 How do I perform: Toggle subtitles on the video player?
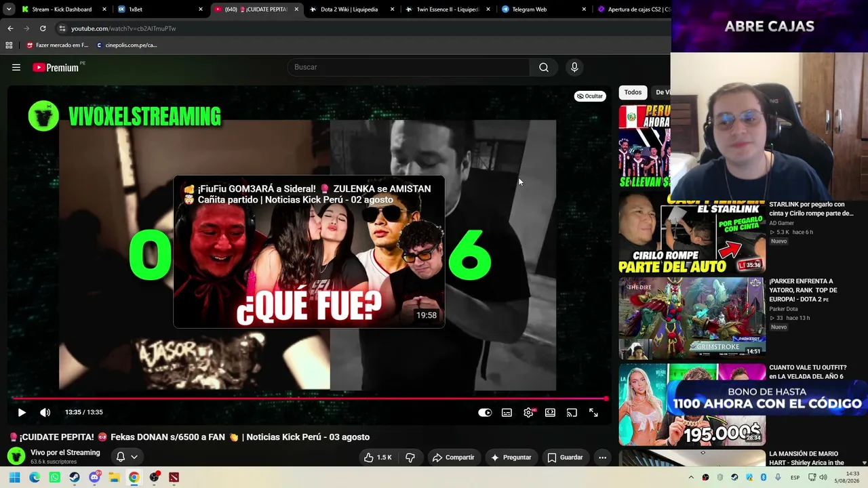coord(507,412)
